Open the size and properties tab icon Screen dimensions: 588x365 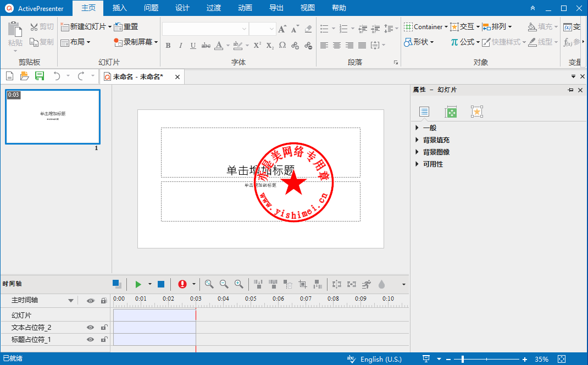[x=451, y=112]
